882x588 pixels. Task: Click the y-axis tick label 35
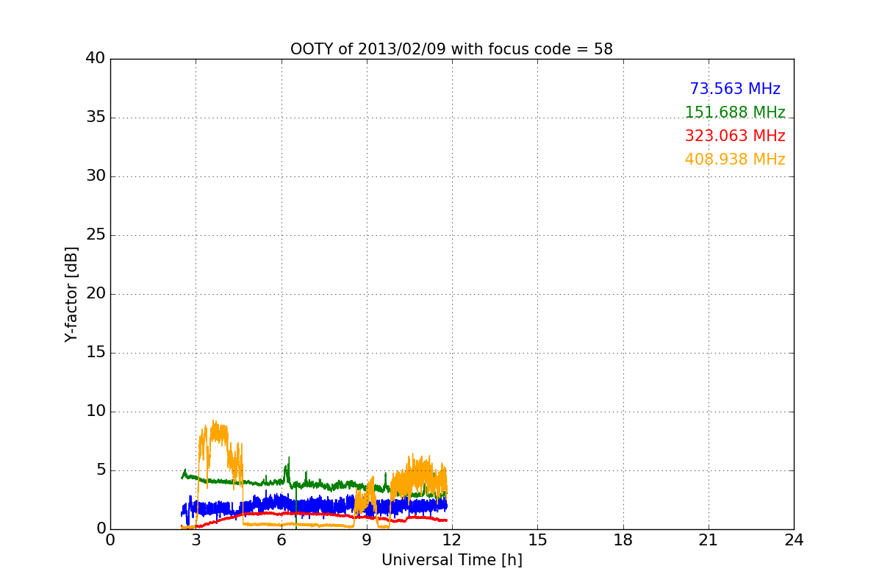tap(96, 118)
